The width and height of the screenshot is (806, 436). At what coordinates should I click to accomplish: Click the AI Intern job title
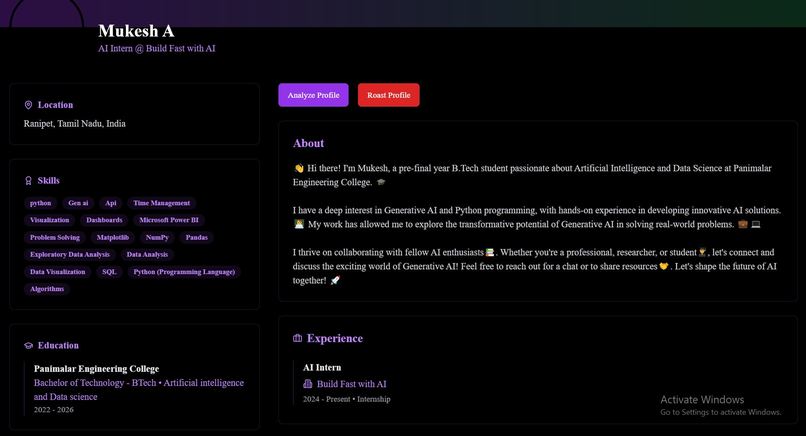click(322, 368)
